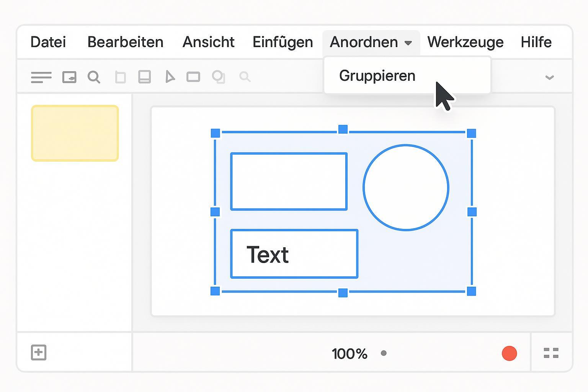Click the book-shaped toolbar icon
The width and height of the screenshot is (588, 392).
coord(144,77)
